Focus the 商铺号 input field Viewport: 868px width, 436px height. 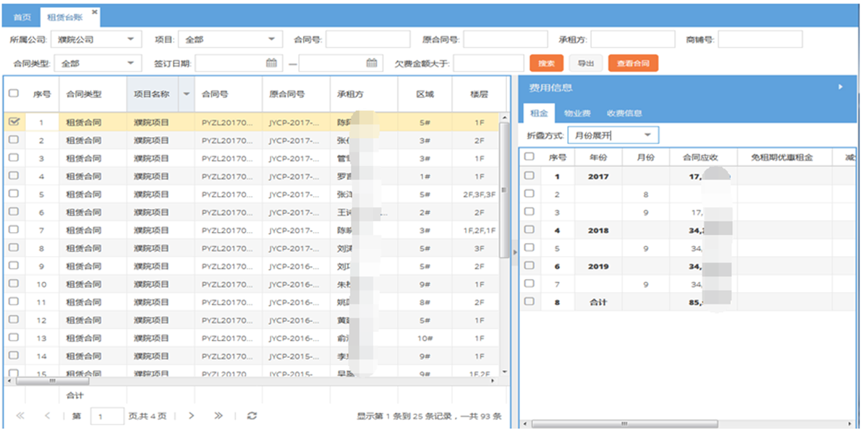pos(759,39)
